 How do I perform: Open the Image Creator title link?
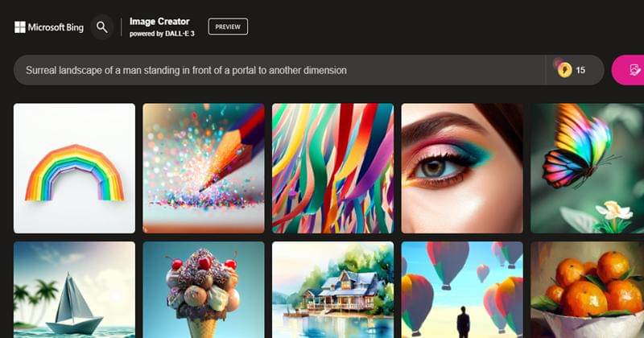coord(159,22)
